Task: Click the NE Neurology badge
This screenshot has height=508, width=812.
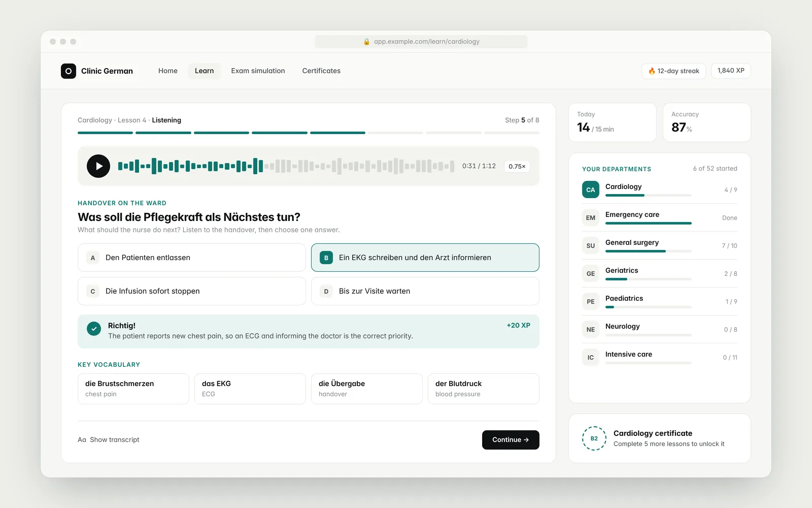Action: [591, 330]
